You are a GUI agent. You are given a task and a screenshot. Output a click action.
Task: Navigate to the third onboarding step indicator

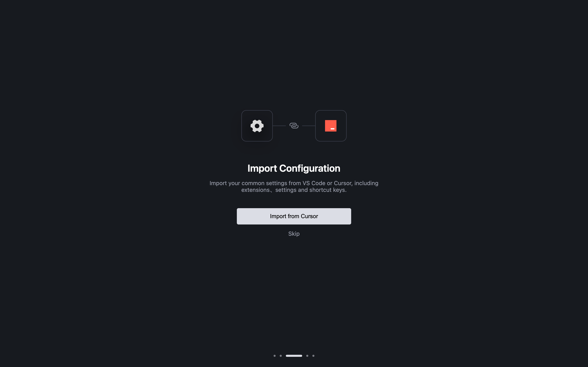click(x=294, y=356)
